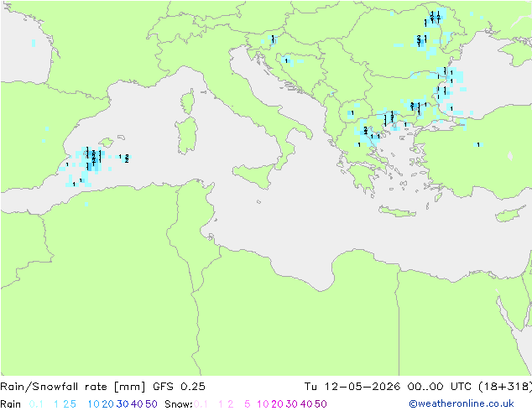Select the "GFS 0.25" model label
Viewport: 532px width, 411px height.
point(179,386)
